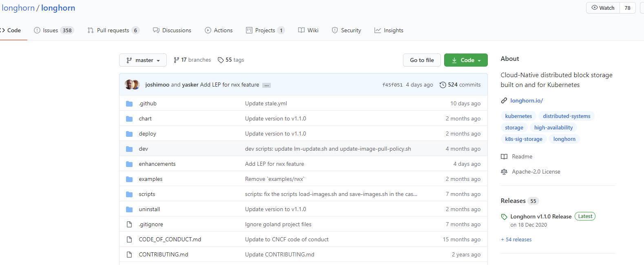Open the master branch dropdown
Image resolution: width=644 pixels, height=265 pixels.
pyautogui.click(x=143, y=60)
